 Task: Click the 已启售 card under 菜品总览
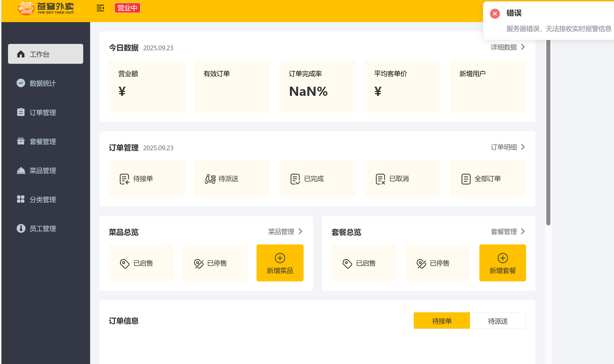point(141,263)
